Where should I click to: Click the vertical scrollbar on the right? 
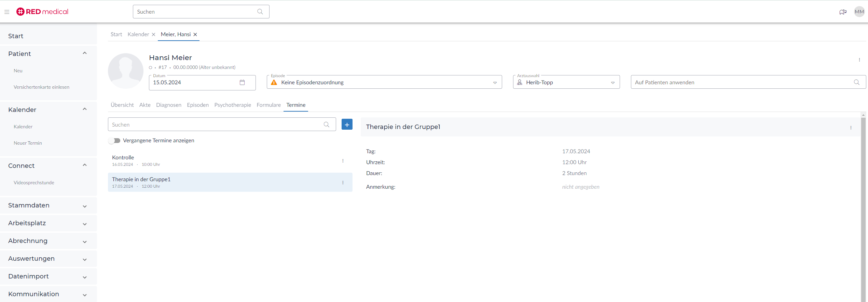(x=863, y=205)
